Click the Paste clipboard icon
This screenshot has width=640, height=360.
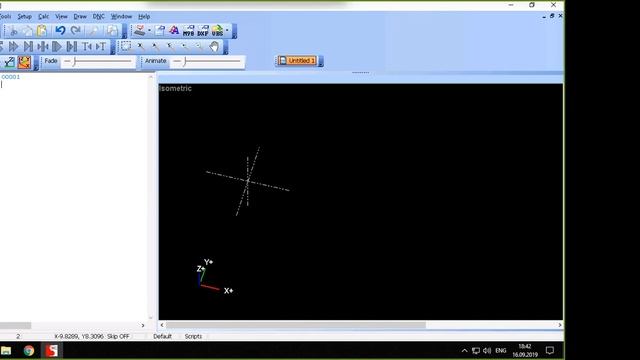42,31
